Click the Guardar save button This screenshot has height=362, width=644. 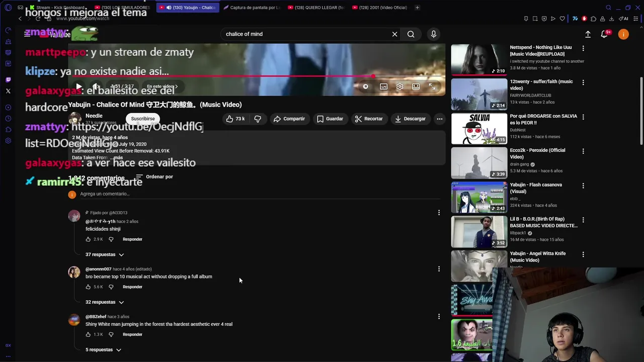pos(330,119)
